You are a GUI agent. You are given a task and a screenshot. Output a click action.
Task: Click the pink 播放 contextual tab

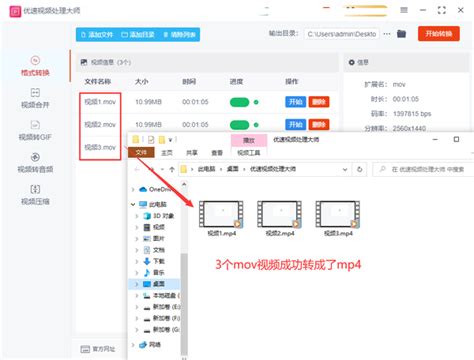coord(249,140)
